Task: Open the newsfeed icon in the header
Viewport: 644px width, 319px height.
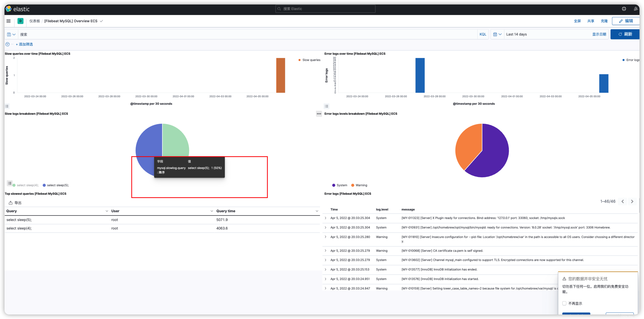Action: pyautogui.click(x=636, y=9)
